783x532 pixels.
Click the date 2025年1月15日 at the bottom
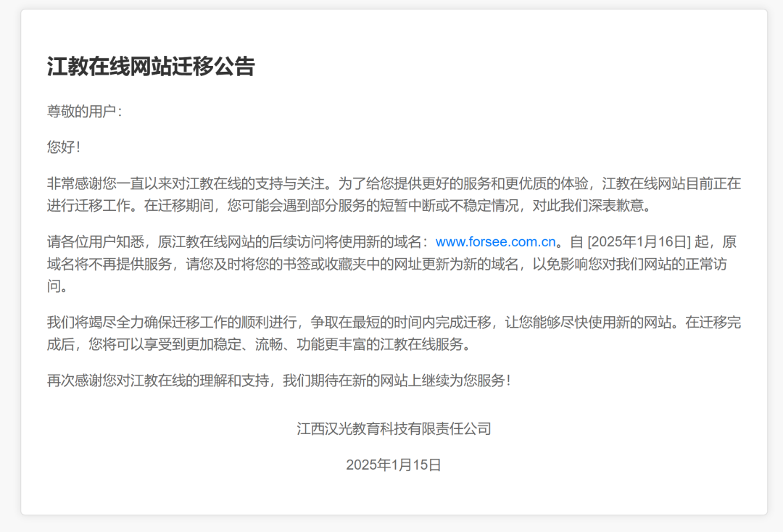(394, 465)
